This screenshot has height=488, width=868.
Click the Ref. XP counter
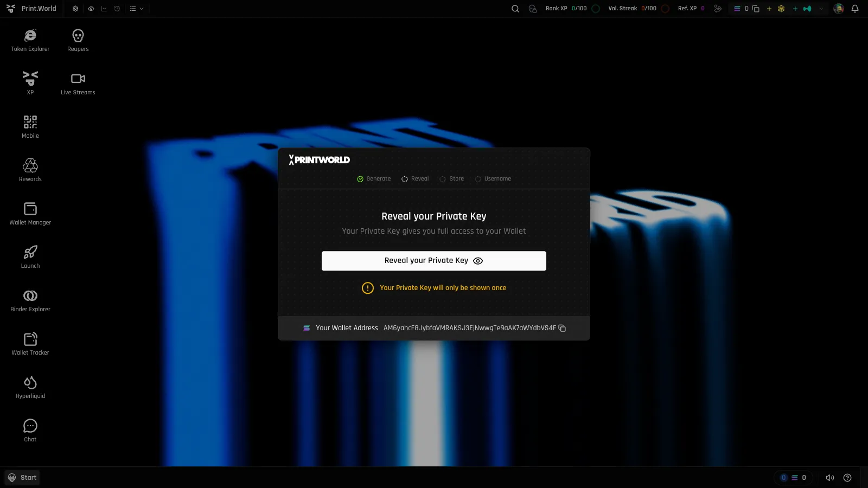tap(691, 9)
